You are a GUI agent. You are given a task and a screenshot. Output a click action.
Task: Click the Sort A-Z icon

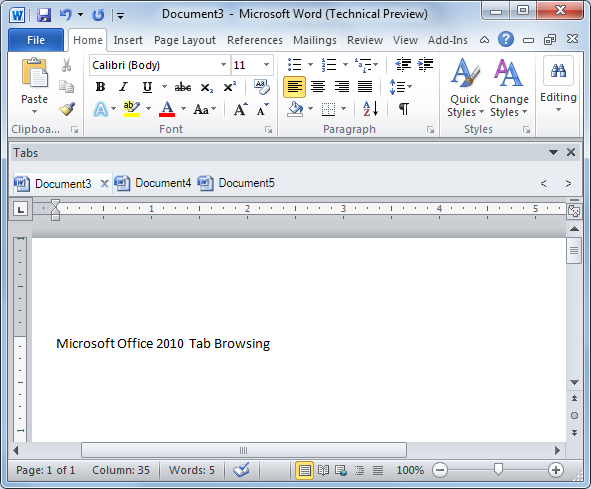371,109
